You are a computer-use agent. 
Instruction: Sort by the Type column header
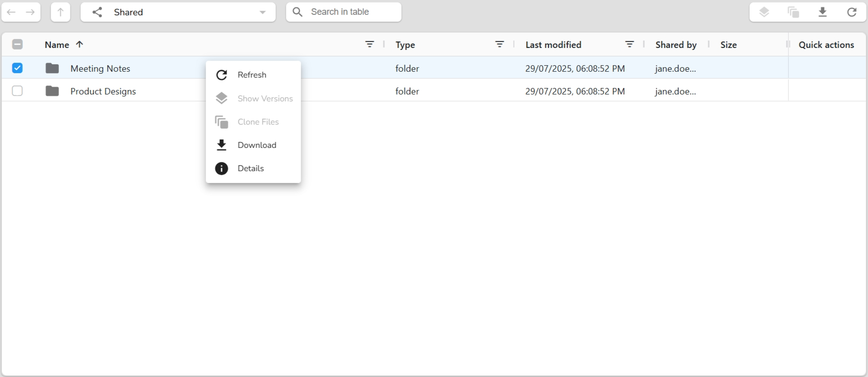tap(405, 45)
